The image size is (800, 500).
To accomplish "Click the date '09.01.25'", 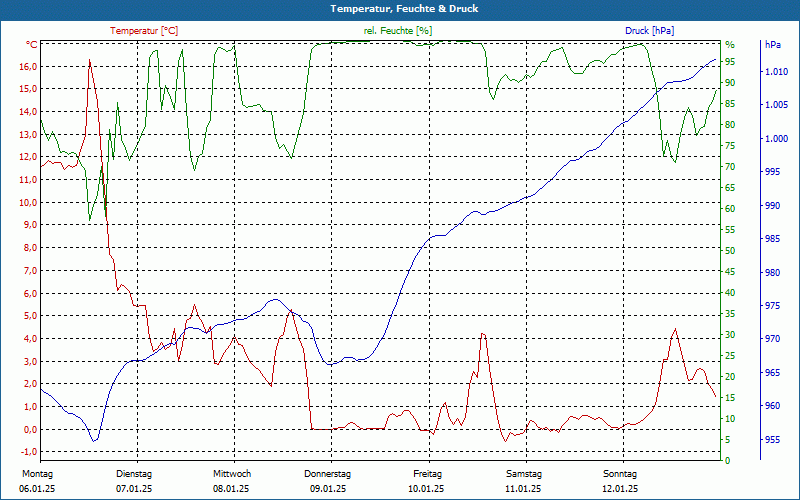I will (x=328, y=489).
